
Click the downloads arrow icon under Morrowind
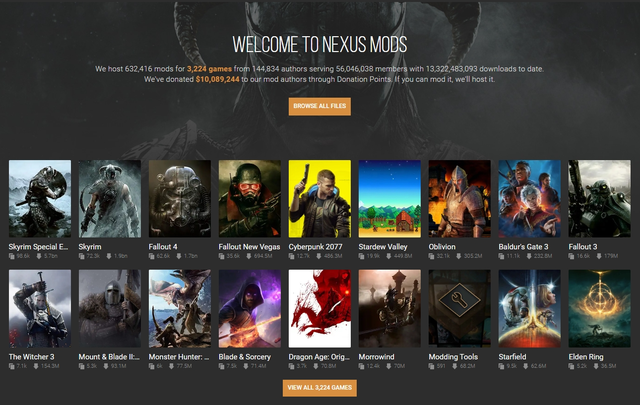(389, 366)
